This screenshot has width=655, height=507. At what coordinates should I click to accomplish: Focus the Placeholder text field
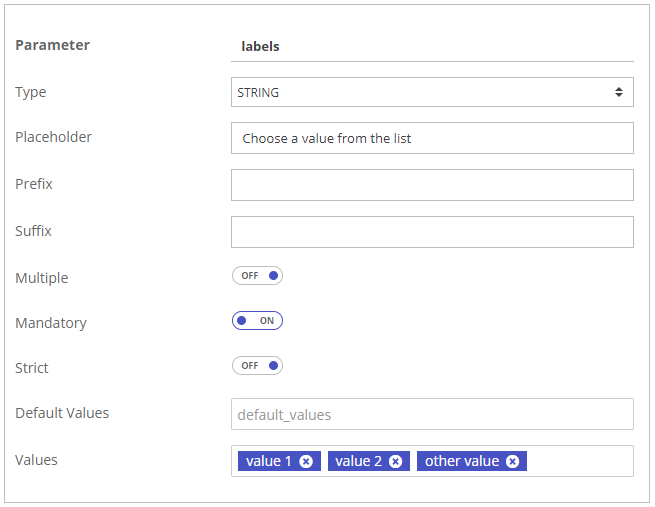(432, 138)
